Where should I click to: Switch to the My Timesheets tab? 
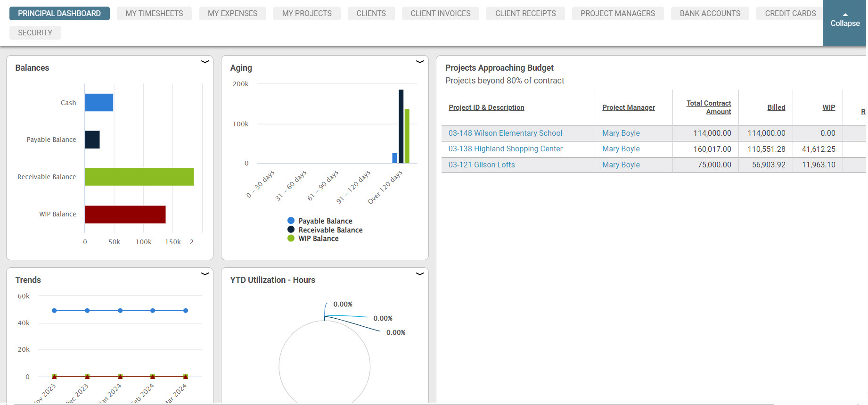[x=154, y=14]
